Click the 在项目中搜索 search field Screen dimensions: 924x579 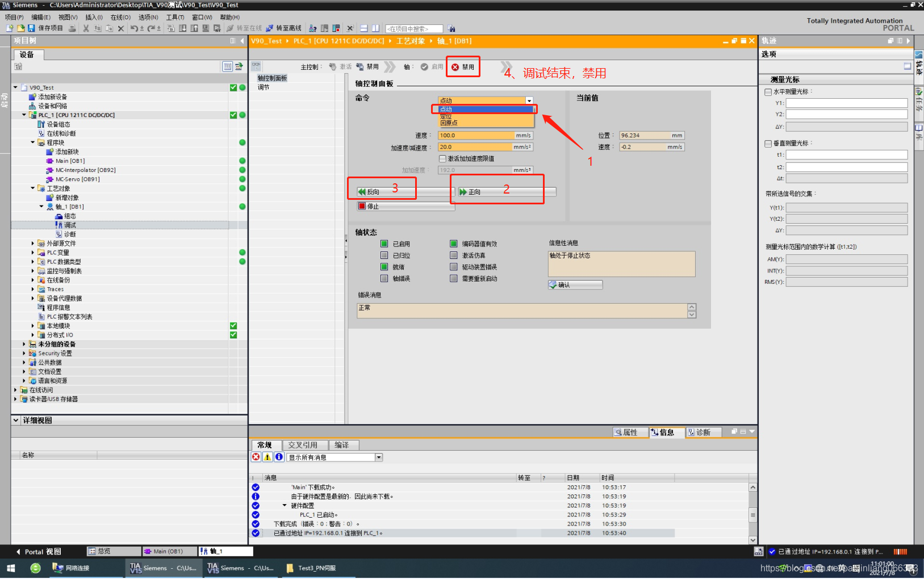tap(415, 28)
